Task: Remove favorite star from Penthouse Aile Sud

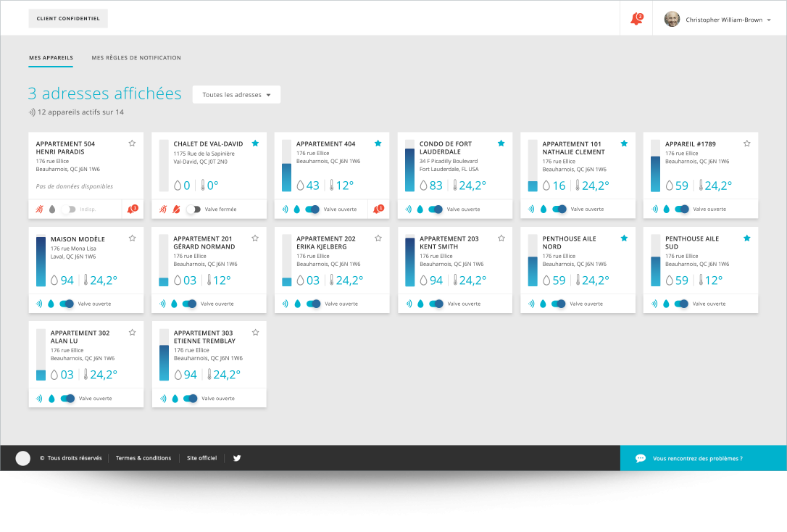Action: pyautogui.click(x=747, y=238)
